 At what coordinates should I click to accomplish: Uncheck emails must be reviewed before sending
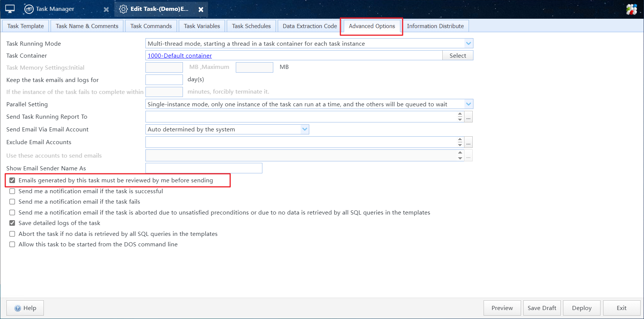point(12,180)
